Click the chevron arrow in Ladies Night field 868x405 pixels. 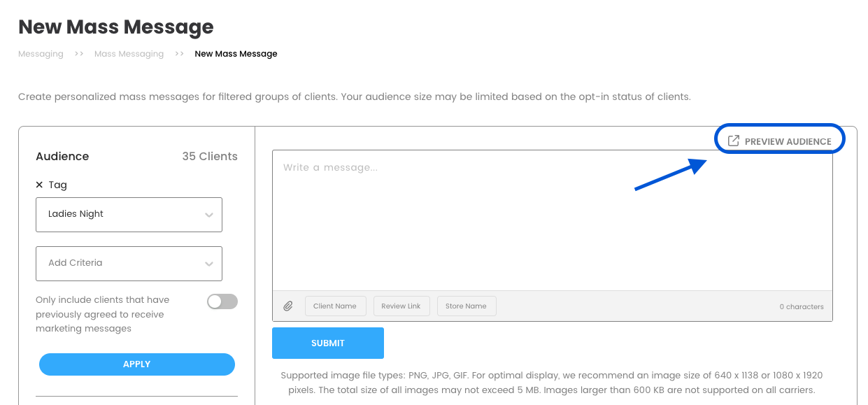pos(208,215)
